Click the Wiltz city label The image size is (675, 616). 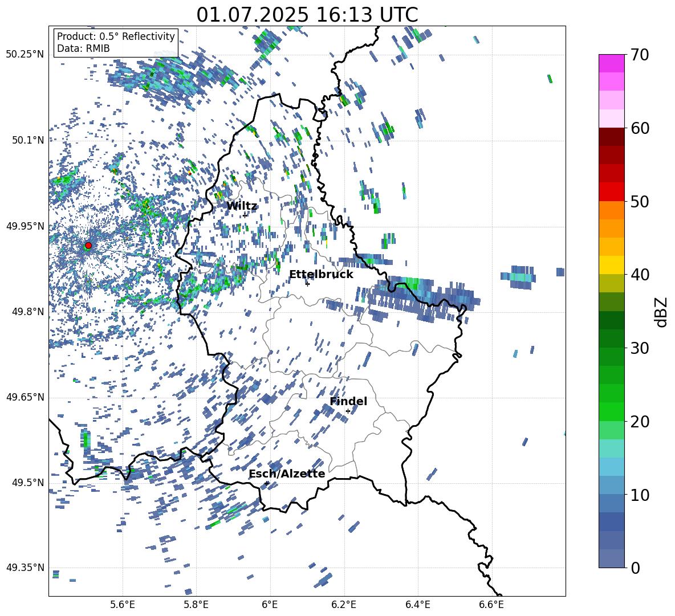[x=242, y=206]
